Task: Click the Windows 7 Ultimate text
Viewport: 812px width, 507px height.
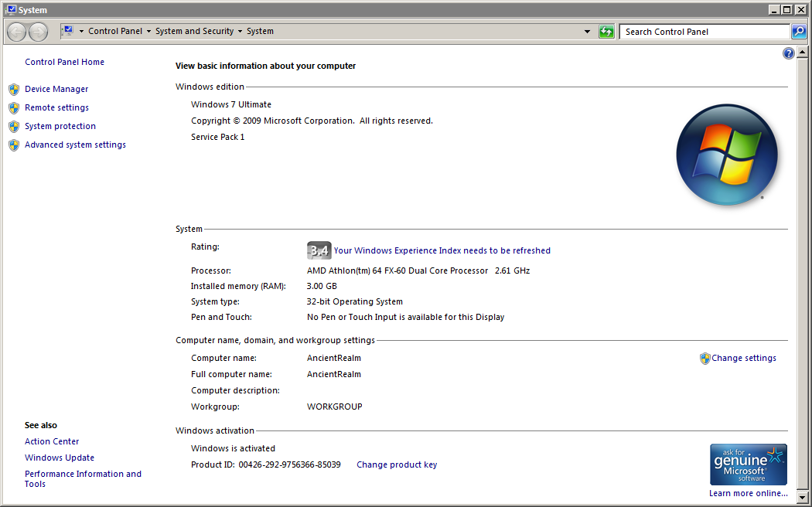Action: pos(231,104)
